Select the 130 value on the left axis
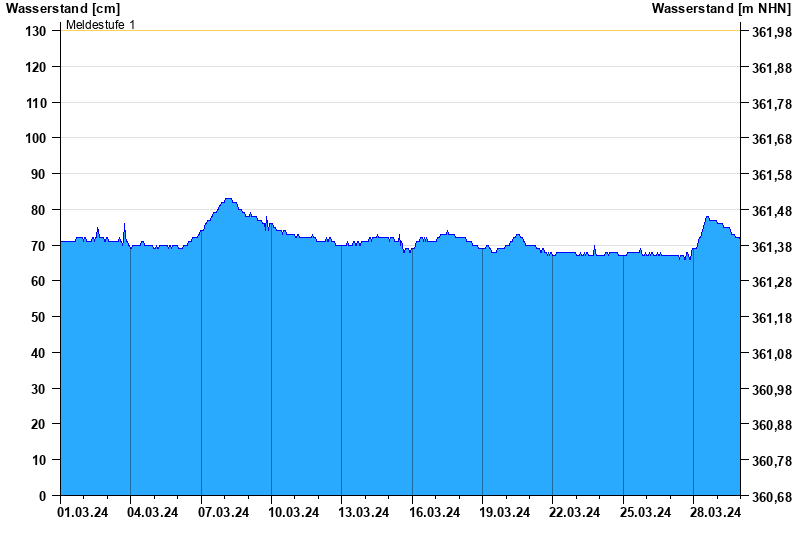Viewport: 800px width, 550px height. tap(36, 31)
